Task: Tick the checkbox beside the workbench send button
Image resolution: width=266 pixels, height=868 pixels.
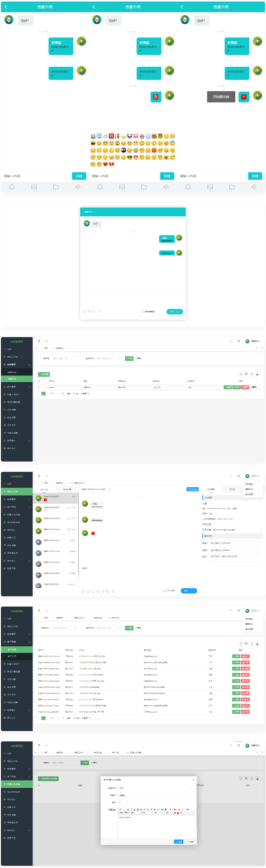Action: pos(164,591)
